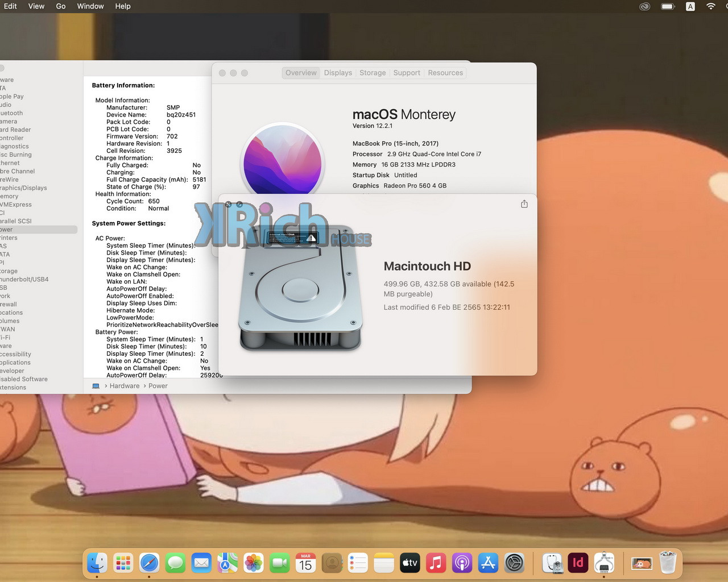Open Messages app in the Dock

[175, 563]
